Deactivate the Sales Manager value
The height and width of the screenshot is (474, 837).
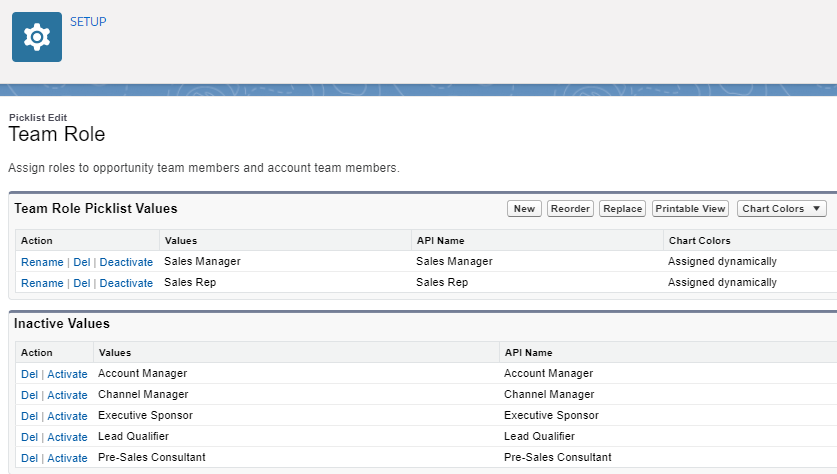(126, 262)
